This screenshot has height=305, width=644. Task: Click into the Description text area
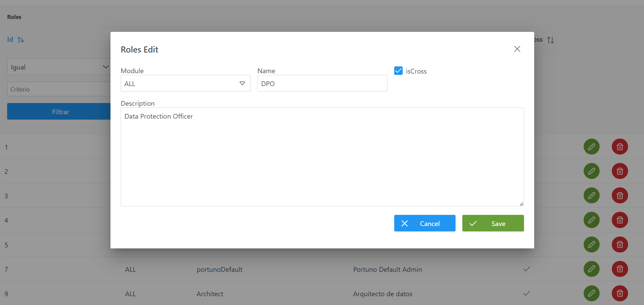coord(322,157)
